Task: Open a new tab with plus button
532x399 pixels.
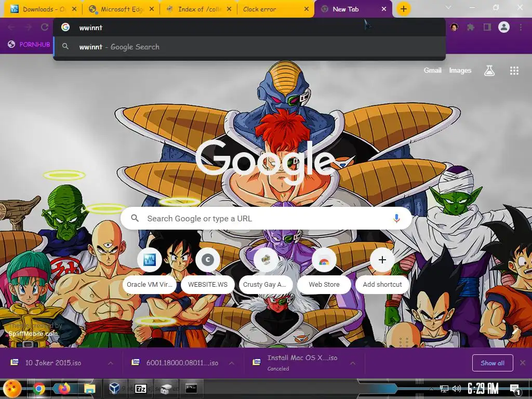Action: 403,9
